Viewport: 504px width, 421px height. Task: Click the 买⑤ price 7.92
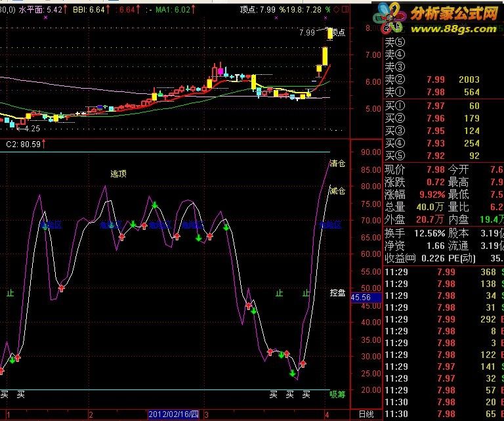pyautogui.click(x=436, y=156)
